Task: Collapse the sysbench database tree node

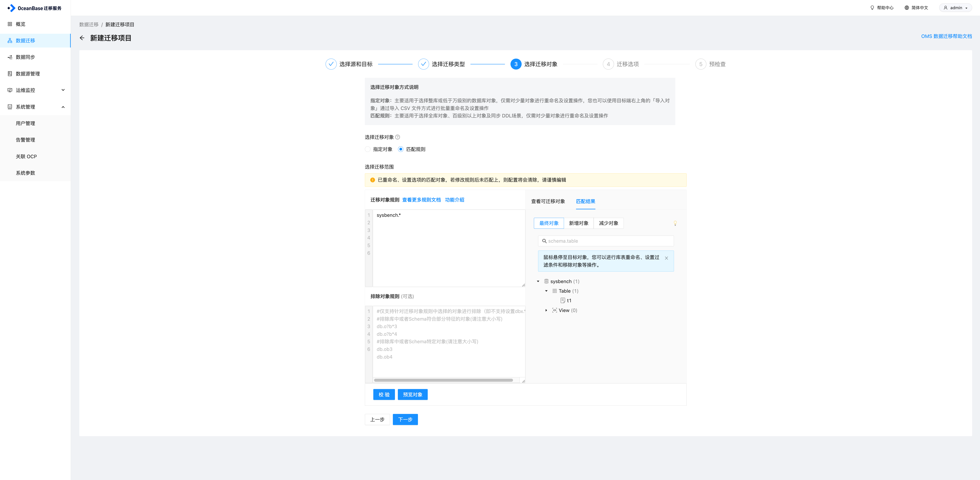Action: click(x=538, y=281)
